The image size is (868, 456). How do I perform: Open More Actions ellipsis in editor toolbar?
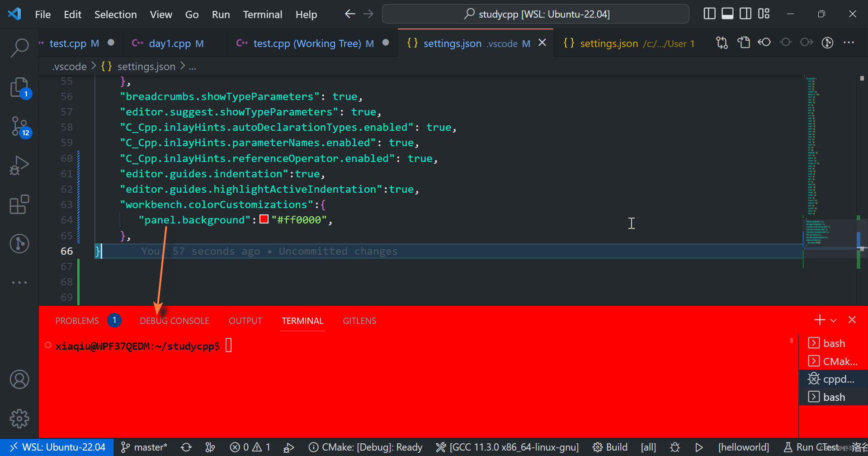click(x=849, y=43)
